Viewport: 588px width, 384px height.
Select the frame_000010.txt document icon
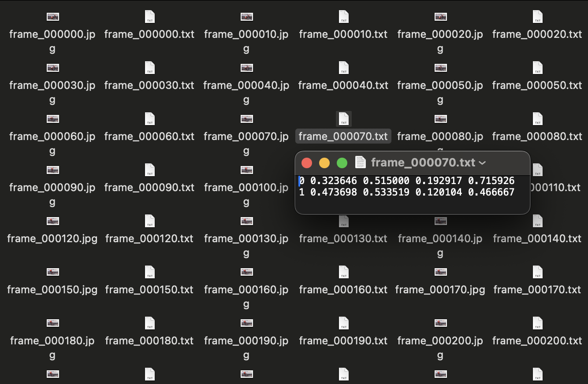343,17
